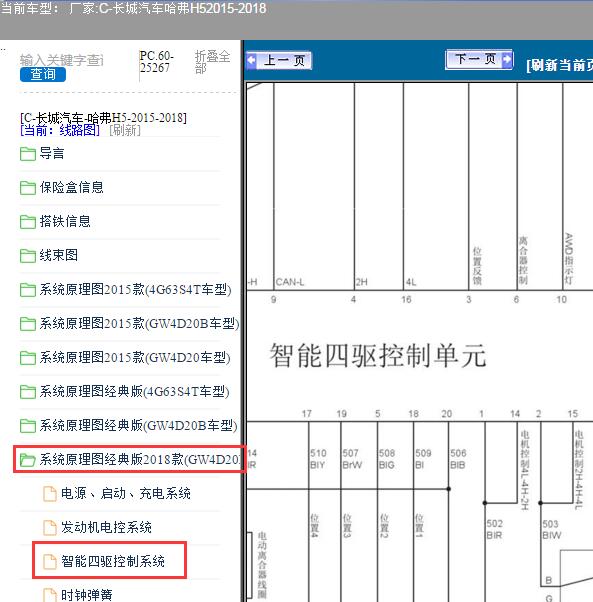The width and height of the screenshot is (593, 602).
Task: Click document icon beside 时钟弹簧
Action: 50,595
